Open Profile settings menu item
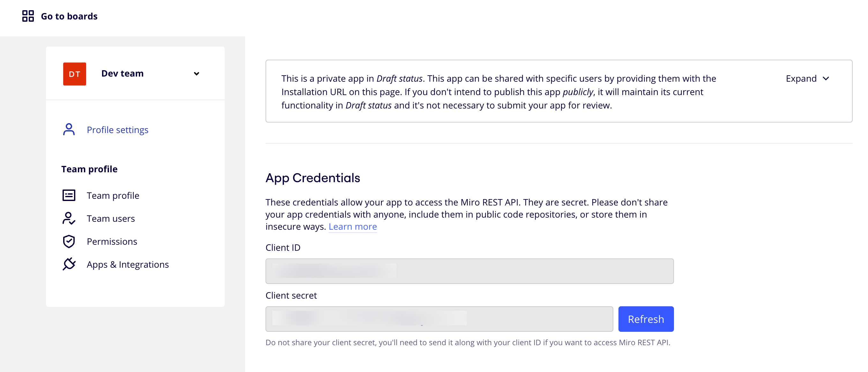The image size is (868, 372). click(x=117, y=130)
